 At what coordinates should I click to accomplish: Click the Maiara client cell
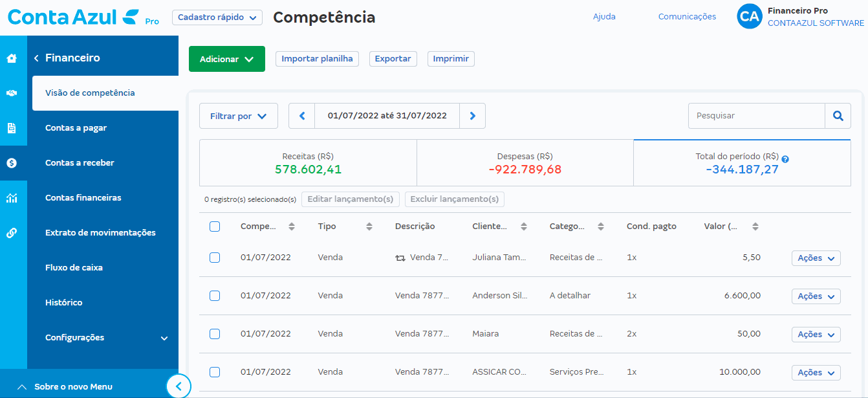[x=486, y=334]
